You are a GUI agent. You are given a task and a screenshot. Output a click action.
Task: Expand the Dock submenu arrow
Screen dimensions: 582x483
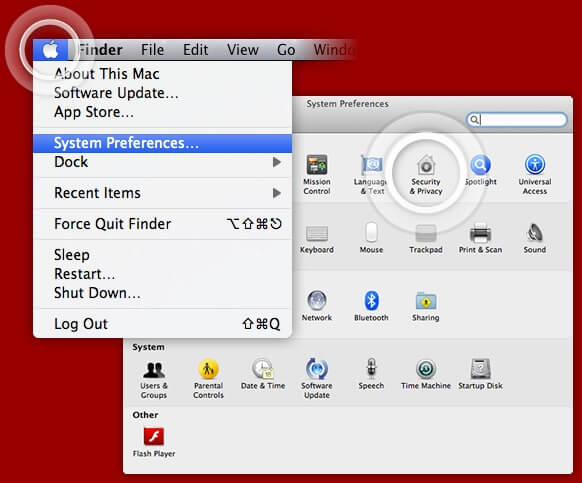(x=277, y=162)
